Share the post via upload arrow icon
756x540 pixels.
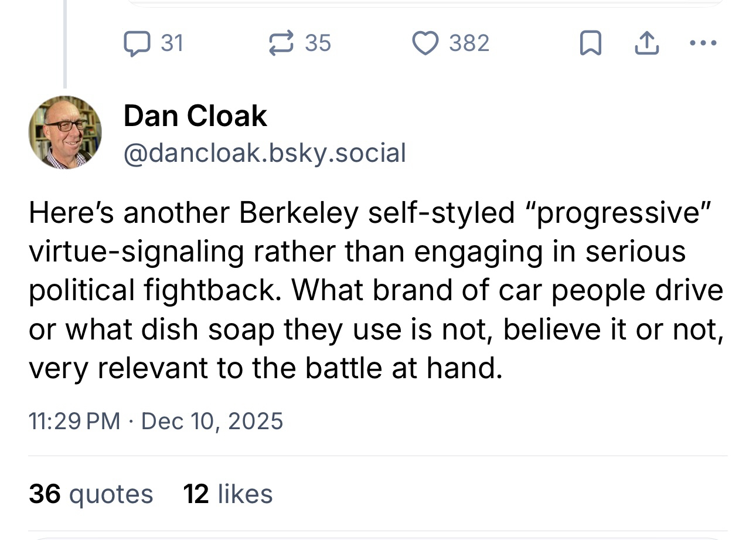(x=646, y=43)
